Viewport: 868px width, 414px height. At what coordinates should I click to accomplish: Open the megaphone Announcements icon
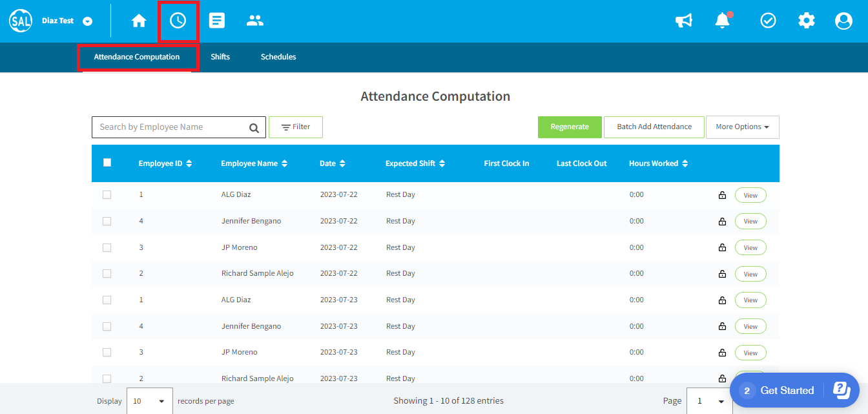(x=684, y=21)
